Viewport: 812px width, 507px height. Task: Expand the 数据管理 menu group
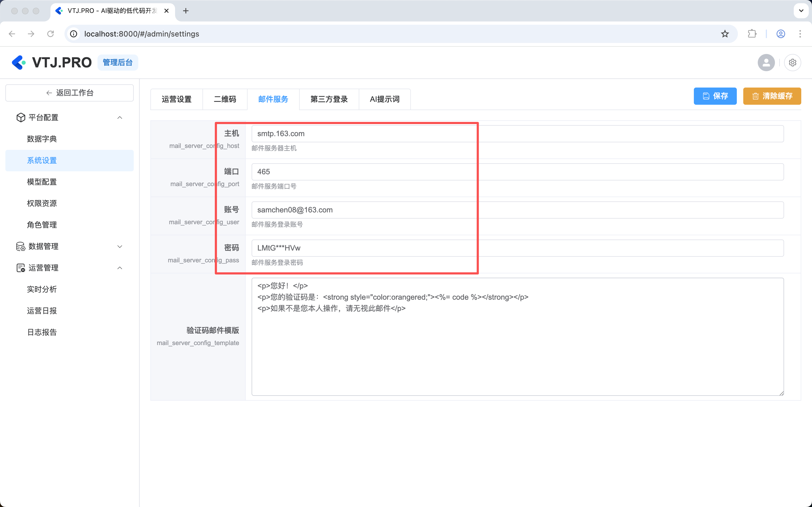120,247
